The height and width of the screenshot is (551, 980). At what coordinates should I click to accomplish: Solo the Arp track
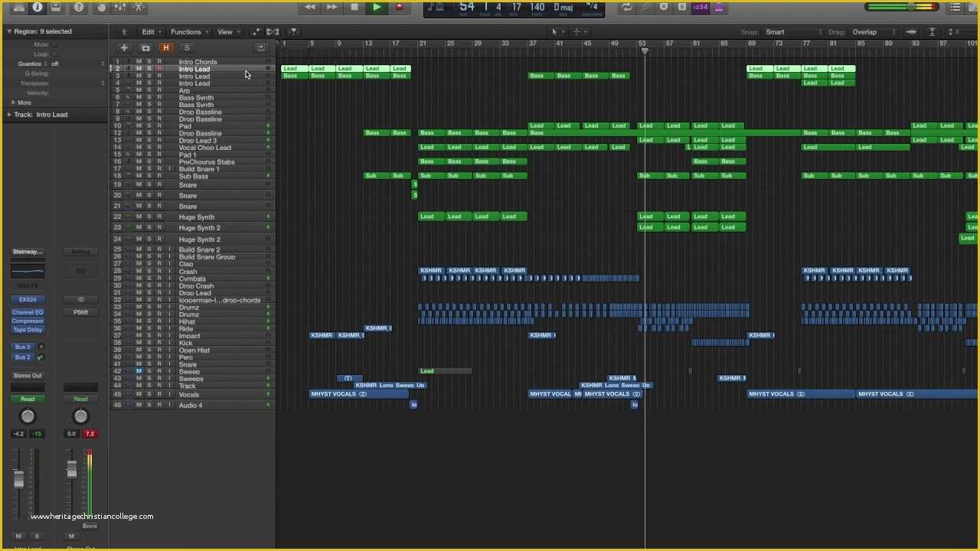(149, 90)
